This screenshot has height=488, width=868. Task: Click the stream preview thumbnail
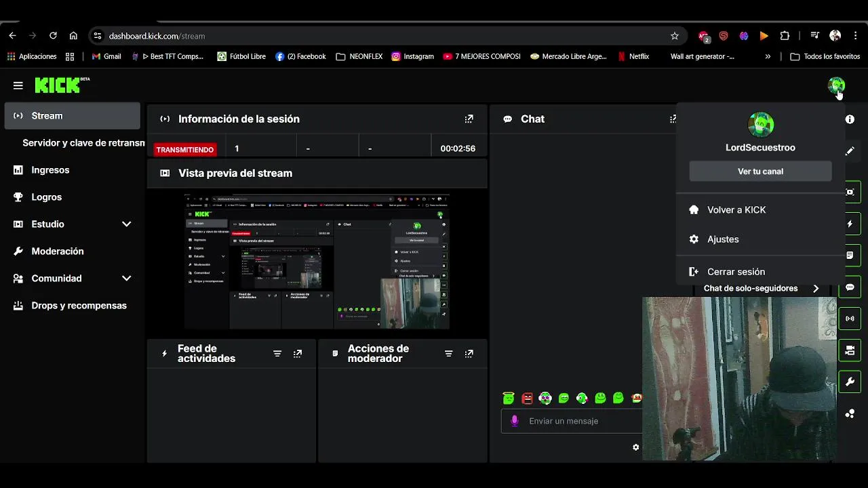(317, 261)
